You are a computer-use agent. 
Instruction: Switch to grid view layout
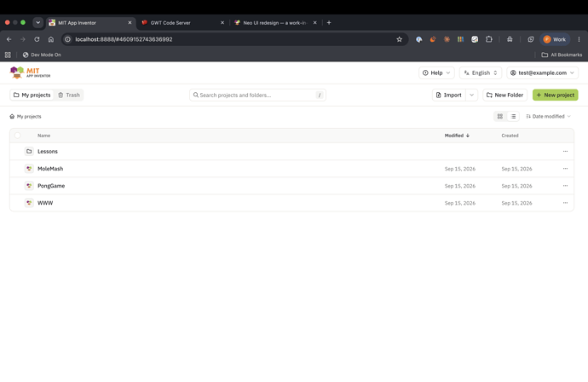coord(500,116)
